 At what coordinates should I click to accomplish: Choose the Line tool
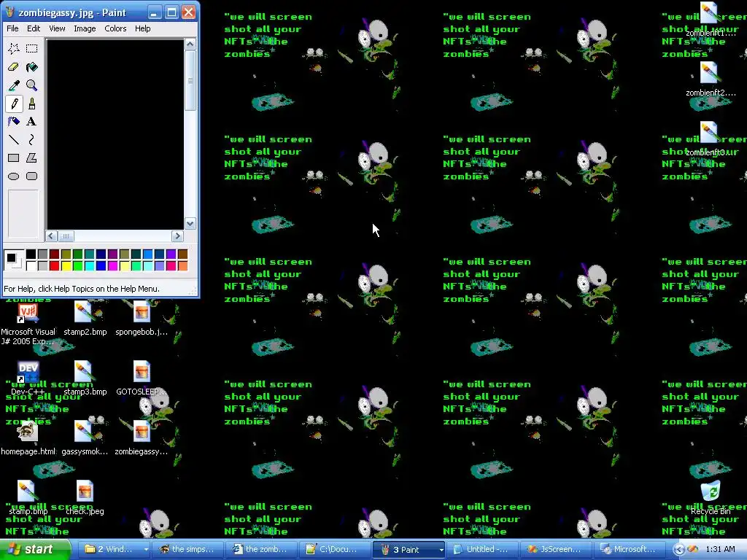coord(14,139)
